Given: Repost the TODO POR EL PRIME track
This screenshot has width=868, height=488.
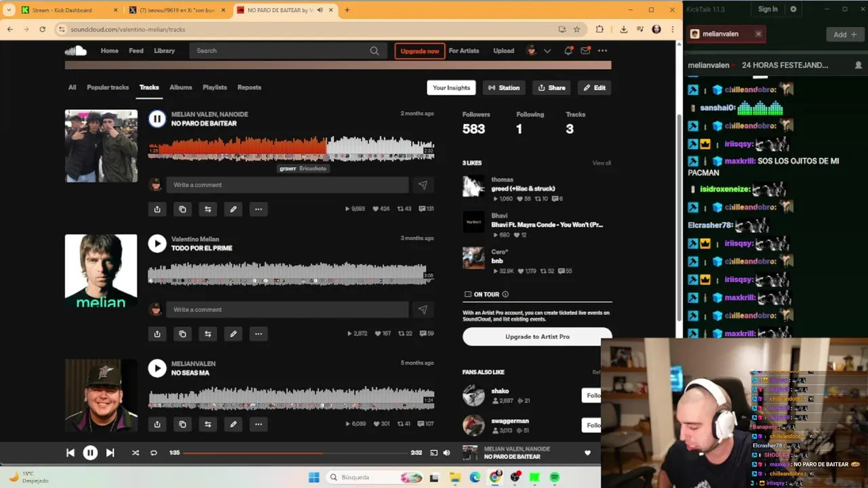Looking at the screenshot, I should (x=208, y=334).
